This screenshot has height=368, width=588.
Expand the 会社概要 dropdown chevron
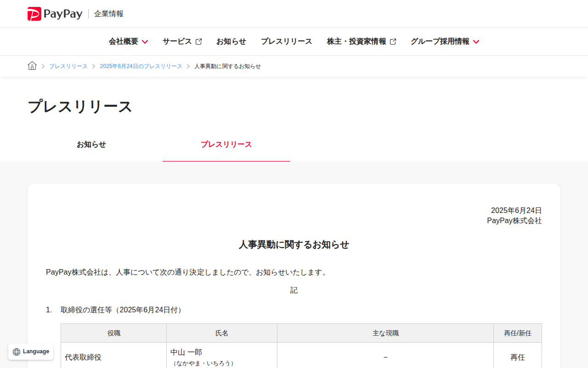[x=145, y=42]
